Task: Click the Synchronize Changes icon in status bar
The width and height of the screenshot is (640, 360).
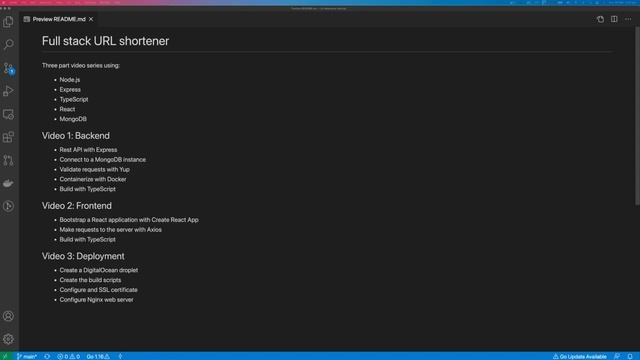Action: [x=47, y=356]
